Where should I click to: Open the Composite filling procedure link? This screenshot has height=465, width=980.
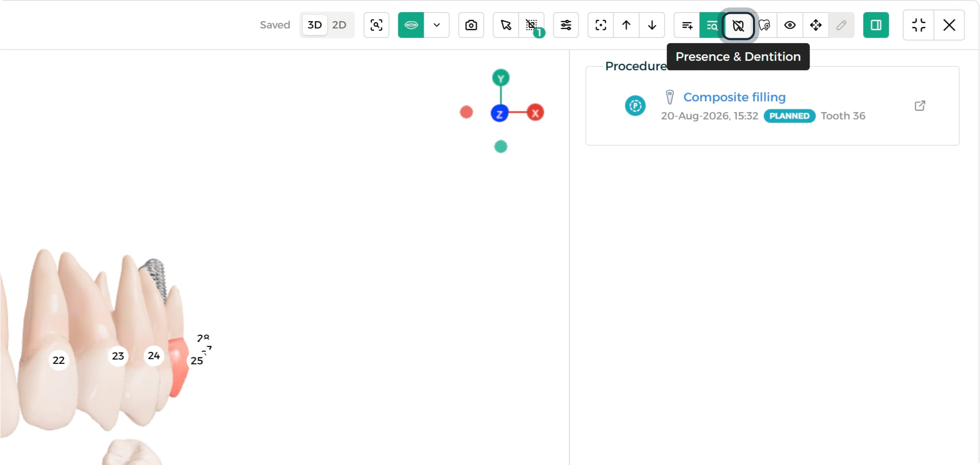coord(734,97)
